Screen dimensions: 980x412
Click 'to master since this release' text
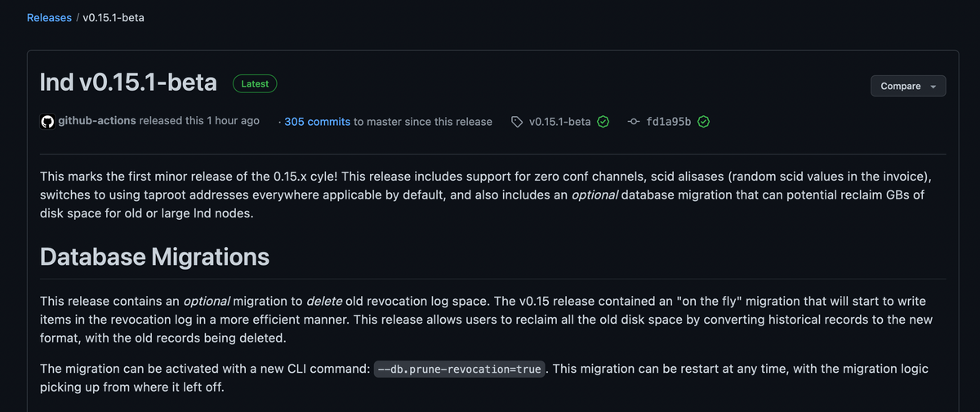coord(423,122)
